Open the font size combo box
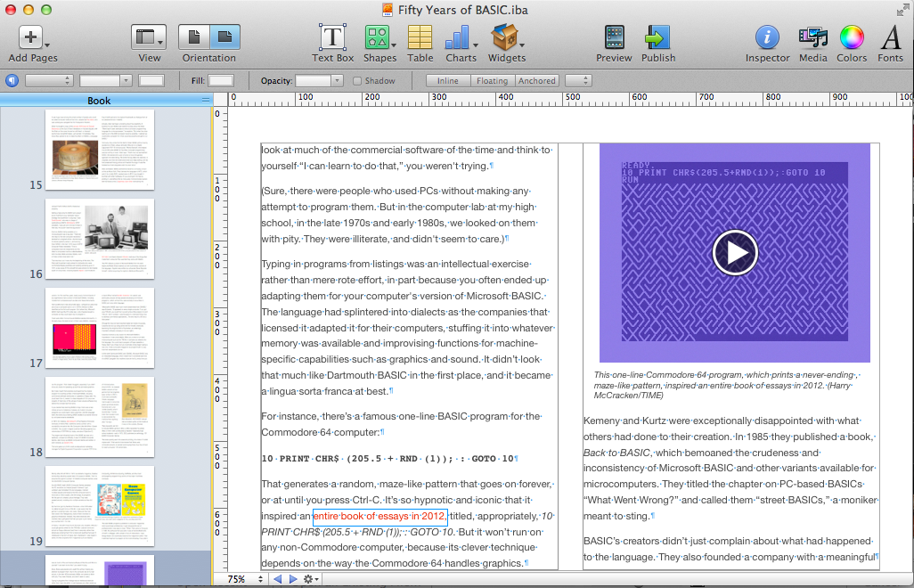 (x=105, y=80)
